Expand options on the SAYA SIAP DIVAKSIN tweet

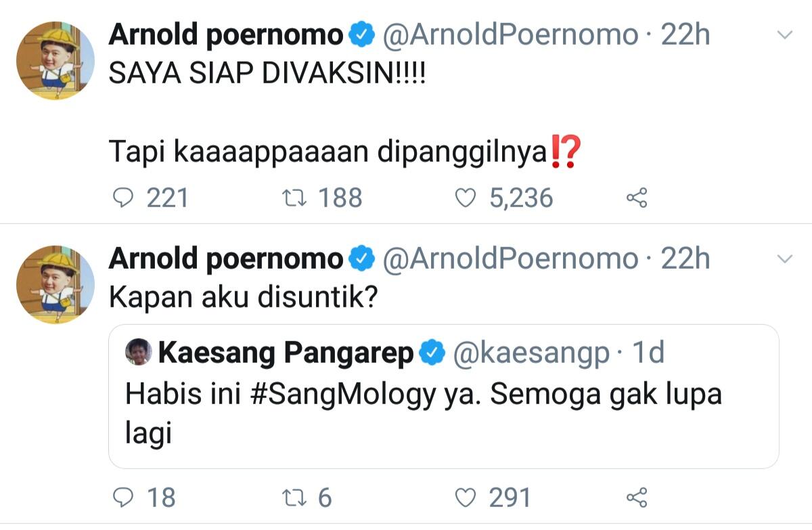tap(784, 32)
